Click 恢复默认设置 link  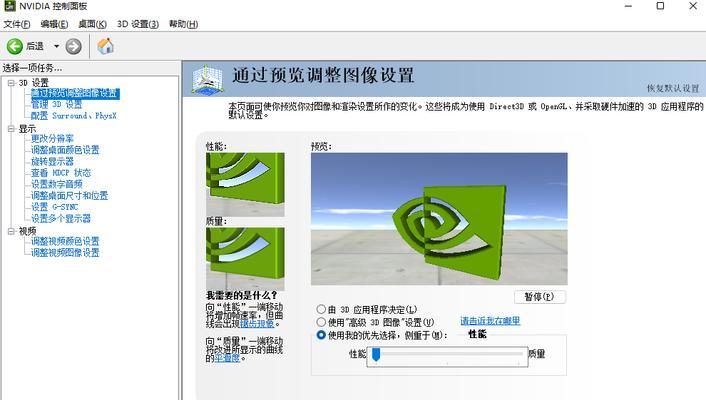click(673, 88)
